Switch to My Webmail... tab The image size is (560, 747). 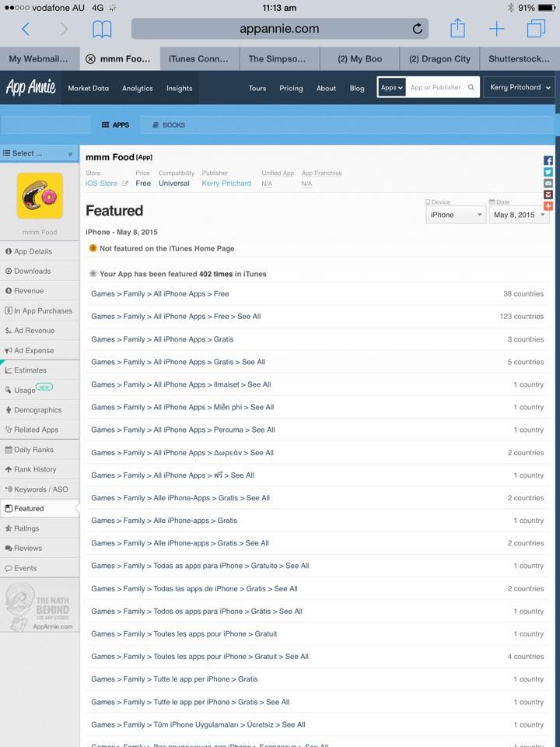click(x=39, y=59)
